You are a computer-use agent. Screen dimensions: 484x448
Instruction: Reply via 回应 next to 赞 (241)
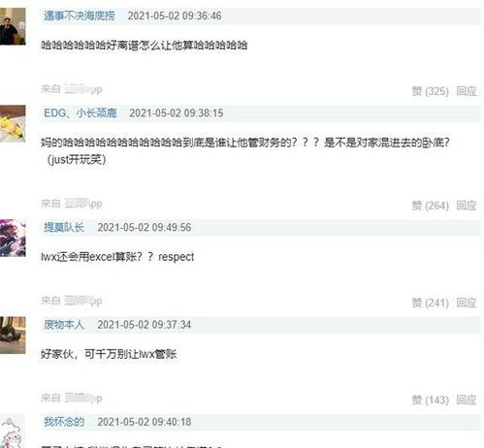coord(467,303)
